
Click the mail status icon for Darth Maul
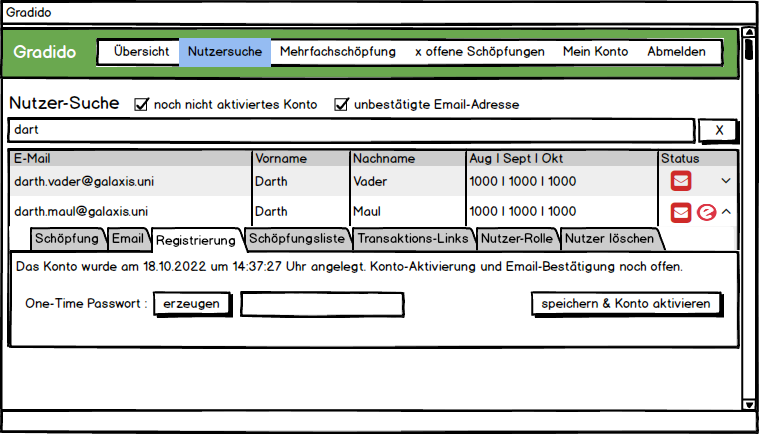(x=681, y=212)
